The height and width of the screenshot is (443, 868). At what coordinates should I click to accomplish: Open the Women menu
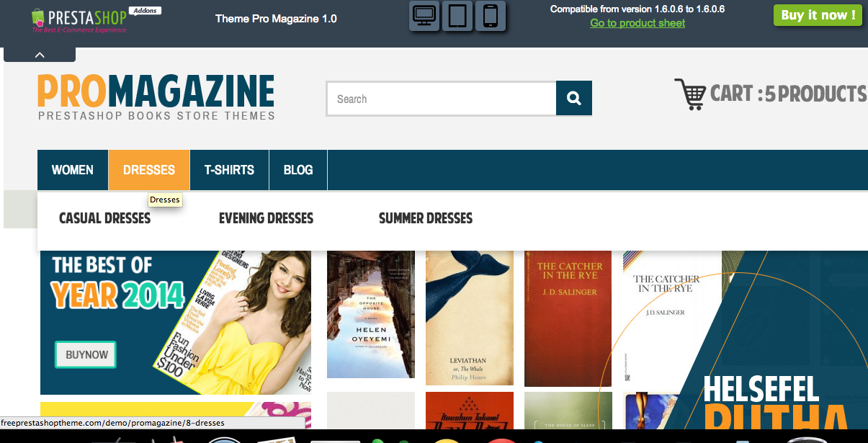(x=73, y=170)
